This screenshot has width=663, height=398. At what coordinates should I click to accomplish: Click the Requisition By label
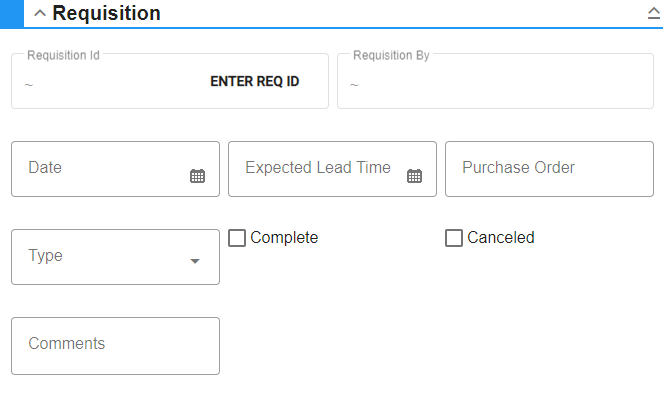[391, 55]
